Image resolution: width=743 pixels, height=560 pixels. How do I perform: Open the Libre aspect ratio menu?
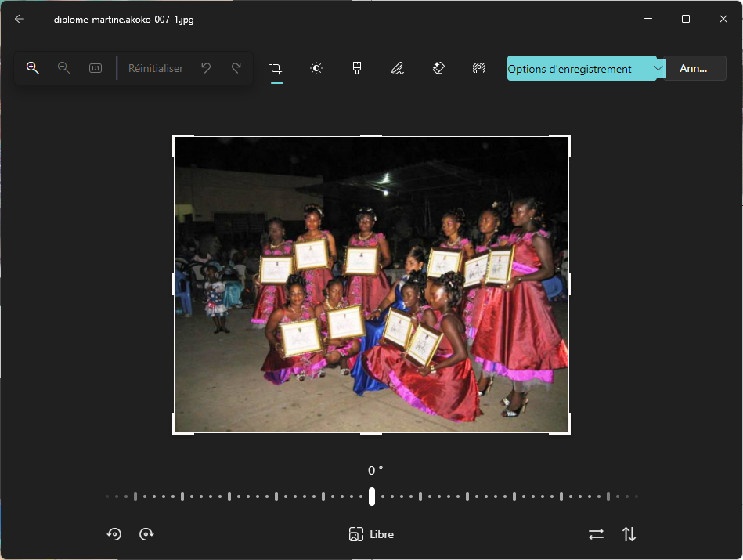tap(371, 534)
